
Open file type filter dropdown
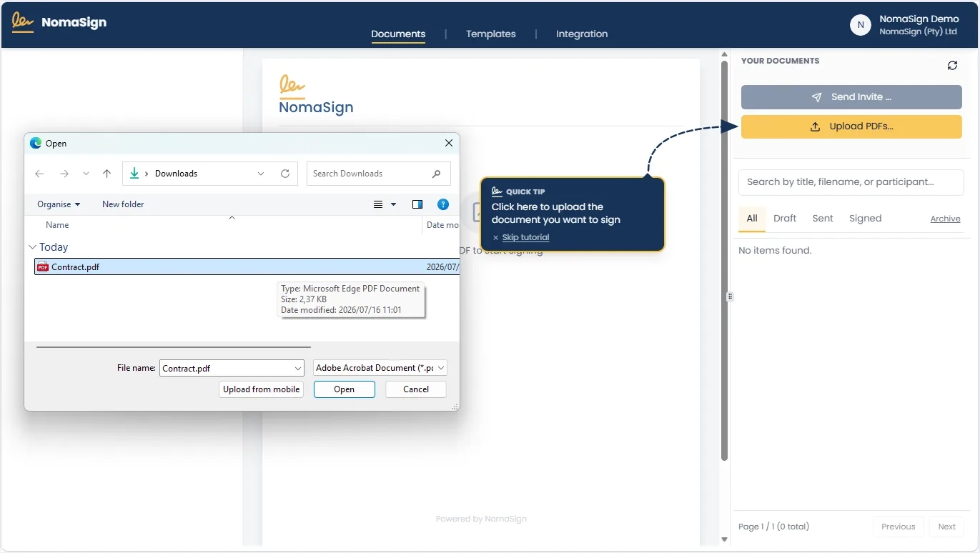[441, 368]
